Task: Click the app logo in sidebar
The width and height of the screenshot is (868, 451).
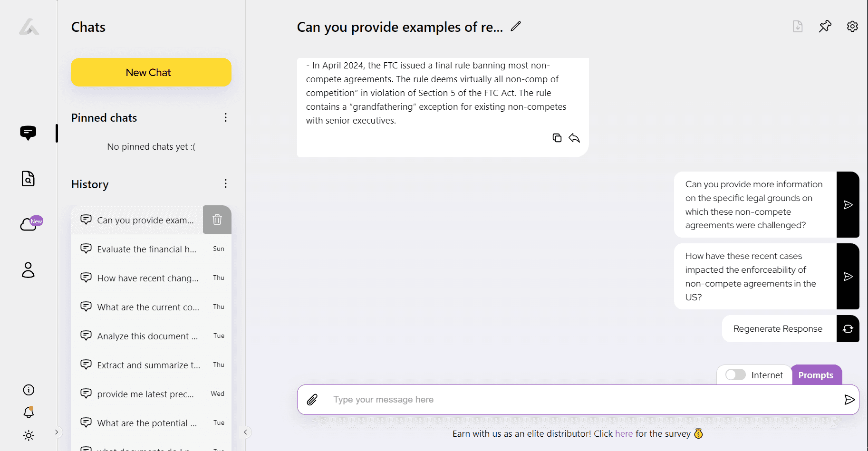Action: 29,27
